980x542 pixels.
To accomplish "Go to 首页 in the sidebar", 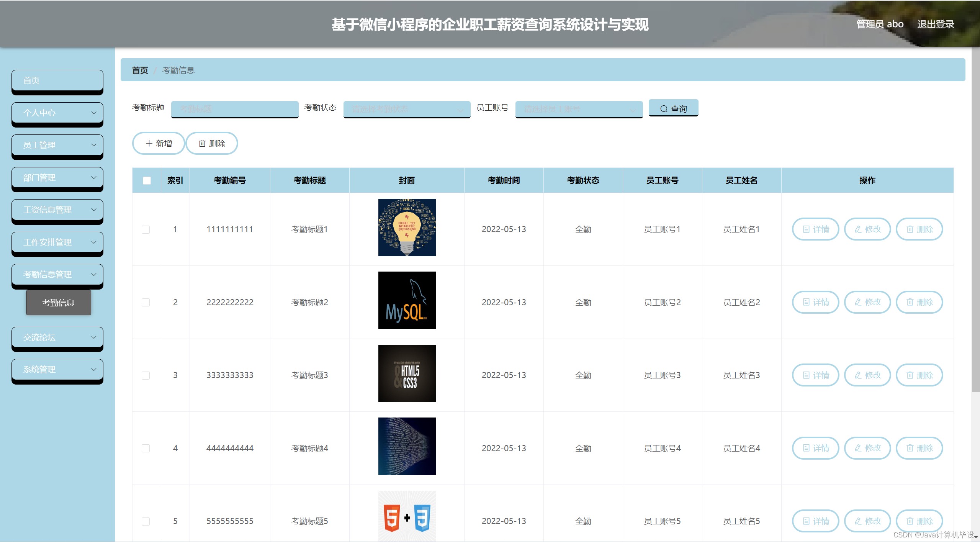I will (x=57, y=80).
